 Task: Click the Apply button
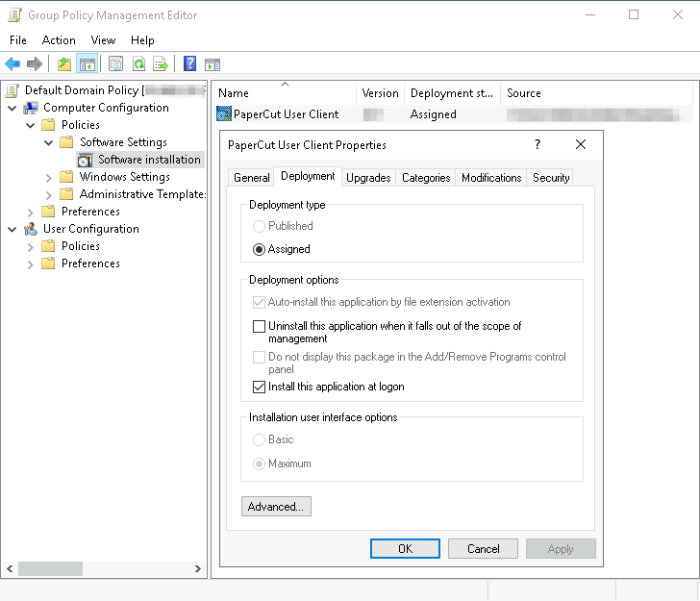click(561, 548)
